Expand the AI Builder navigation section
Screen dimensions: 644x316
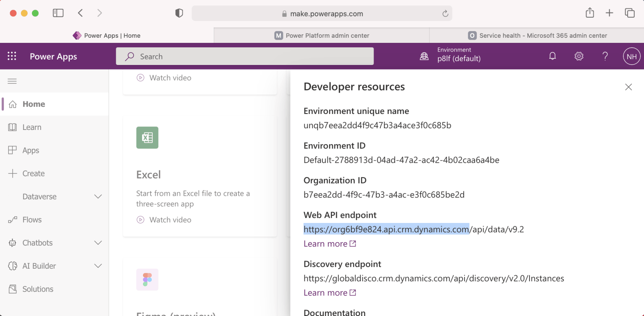(x=98, y=266)
